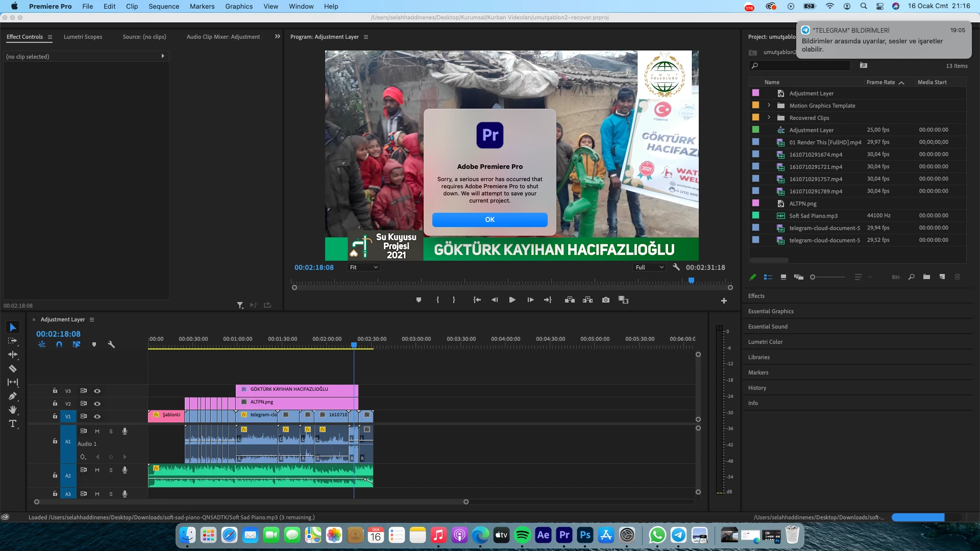Click the Add Marker icon in Program monitor
The width and height of the screenshot is (980, 551).
click(419, 300)
